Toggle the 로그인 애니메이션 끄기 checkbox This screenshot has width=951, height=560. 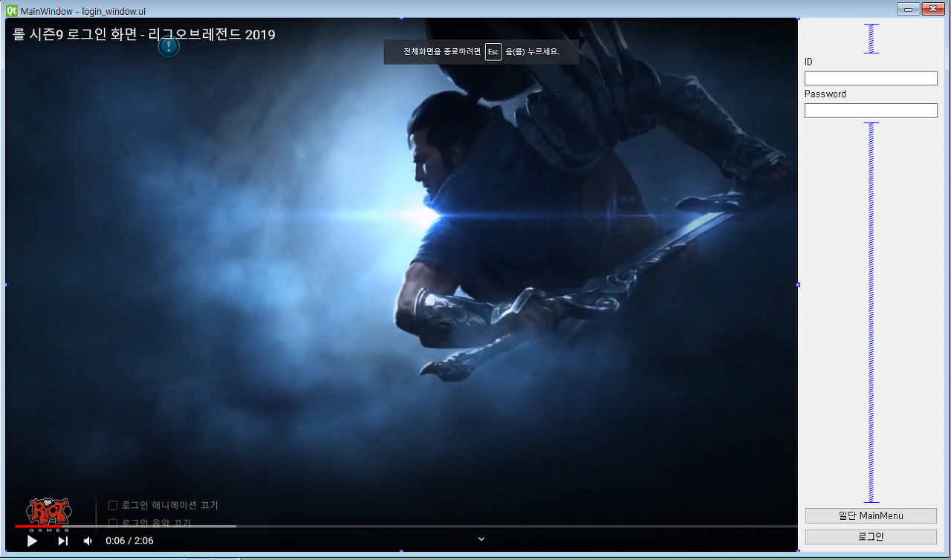pyautogui.click(x=113, y=505)
